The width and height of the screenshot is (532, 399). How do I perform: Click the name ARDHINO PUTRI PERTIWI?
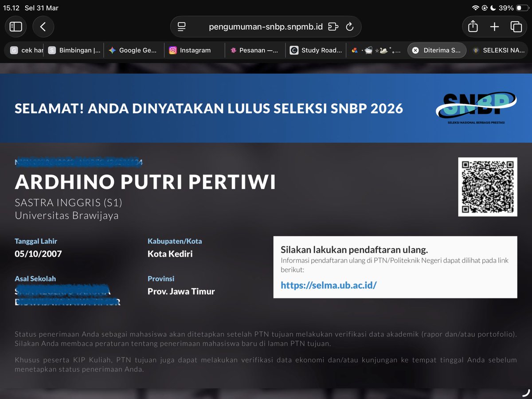145,182
